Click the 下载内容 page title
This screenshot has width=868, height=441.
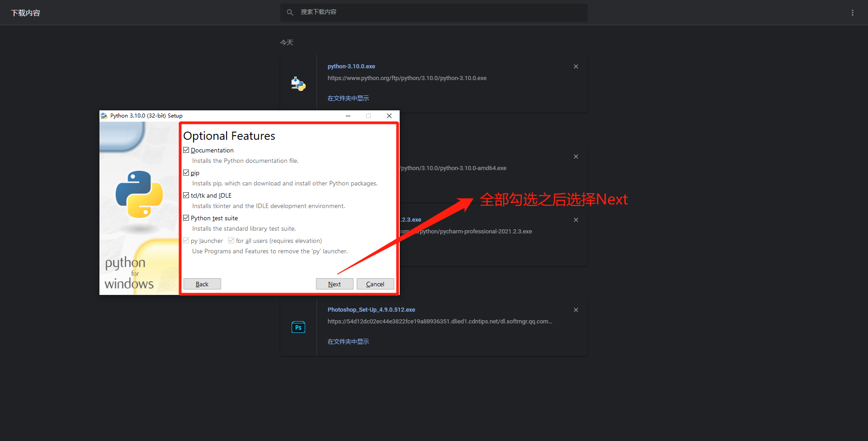point(26,13)
